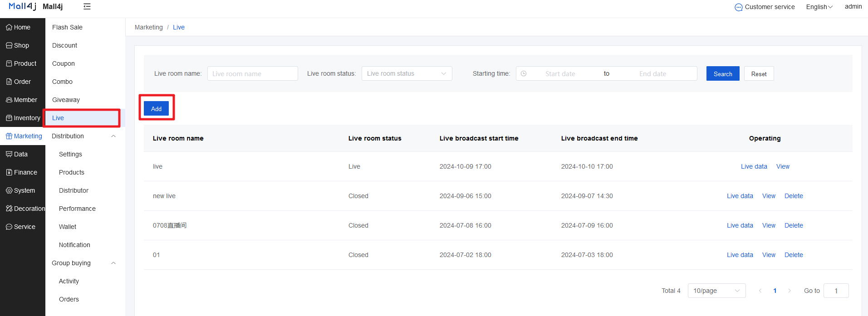Delete the 'new live' room

click(x=794, y=196)
